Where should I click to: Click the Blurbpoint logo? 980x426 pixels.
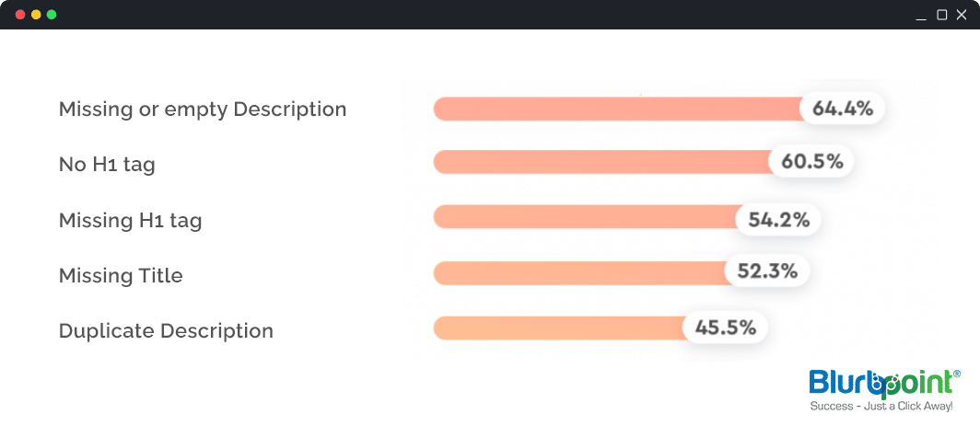point(883,383)
